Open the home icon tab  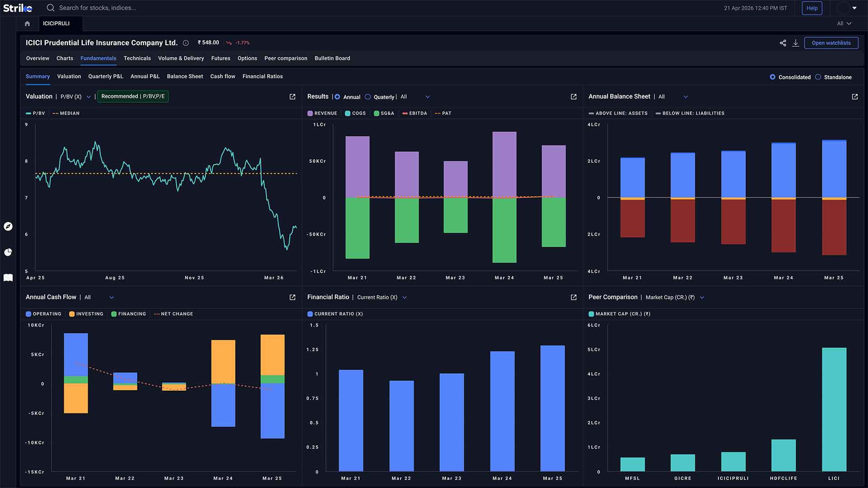(x=27, y=23)
